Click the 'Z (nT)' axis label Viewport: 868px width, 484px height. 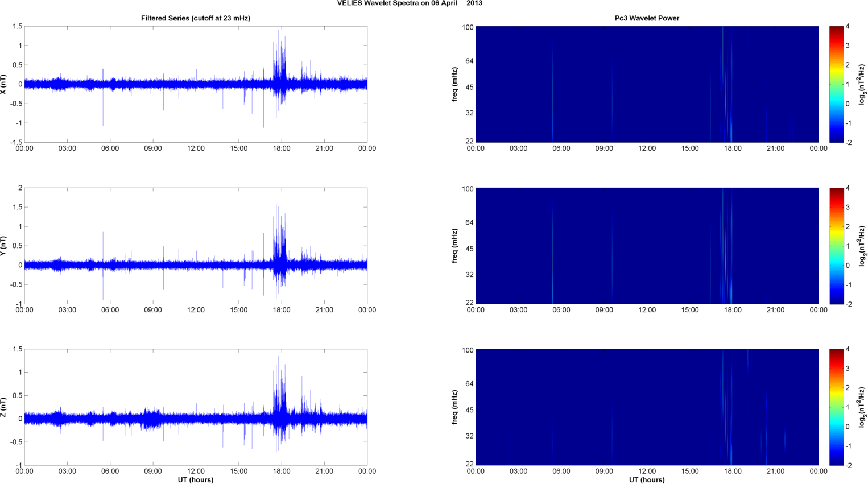click(4, 407)
